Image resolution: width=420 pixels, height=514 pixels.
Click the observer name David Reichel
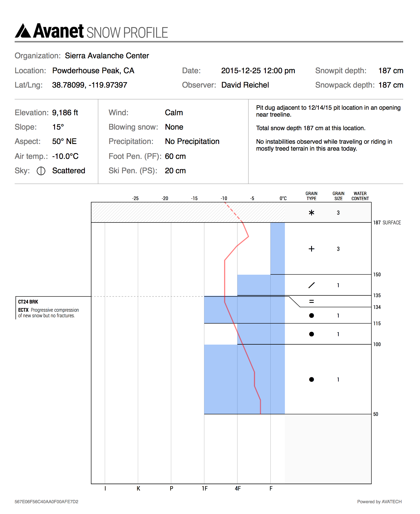[245, 85]
